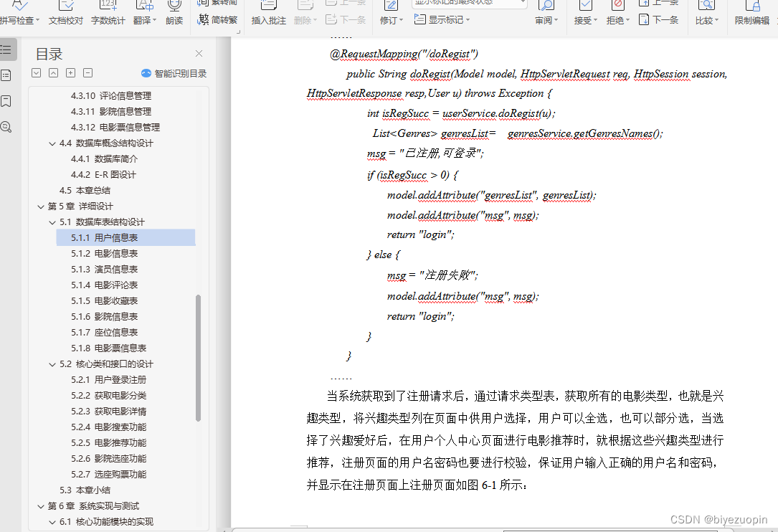Select the outline list icon in left sidebar
Screen dimensions: 778x532
[6, 49]
